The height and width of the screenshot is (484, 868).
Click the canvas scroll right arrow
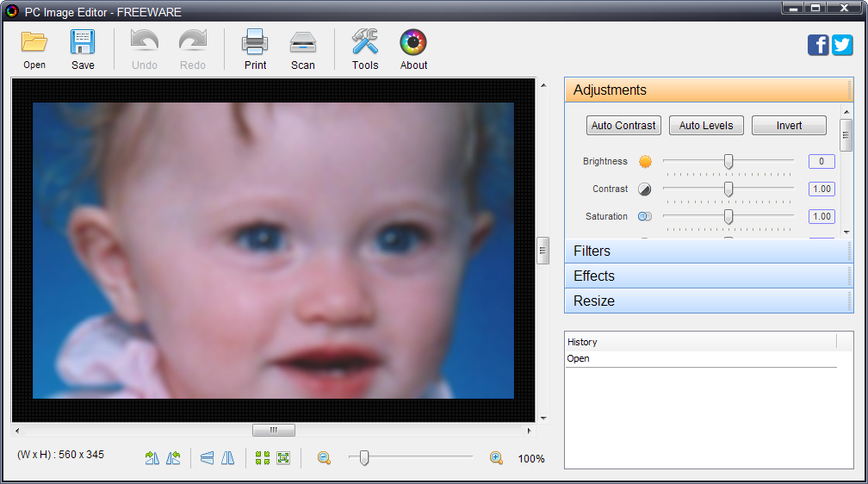530,431
